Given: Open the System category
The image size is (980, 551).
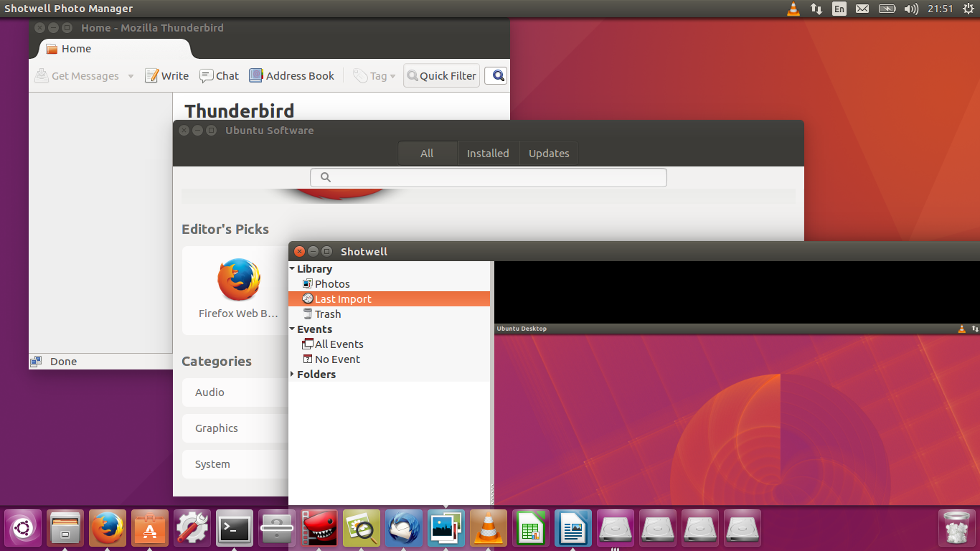Looking at the screenshot, I should point(235,464).
